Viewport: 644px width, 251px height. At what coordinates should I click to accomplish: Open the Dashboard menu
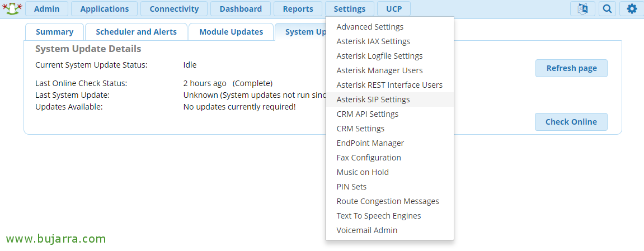tap(241, 8)
